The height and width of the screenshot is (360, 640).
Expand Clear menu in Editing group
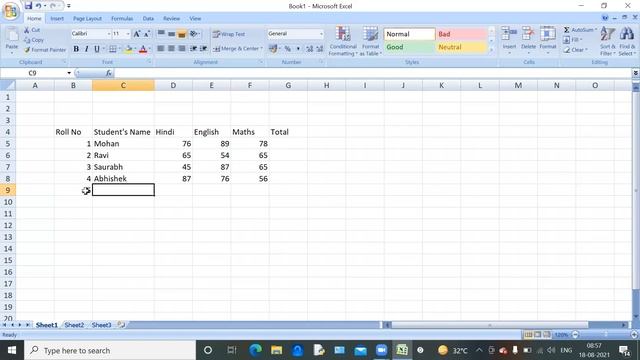coord(576,50)
